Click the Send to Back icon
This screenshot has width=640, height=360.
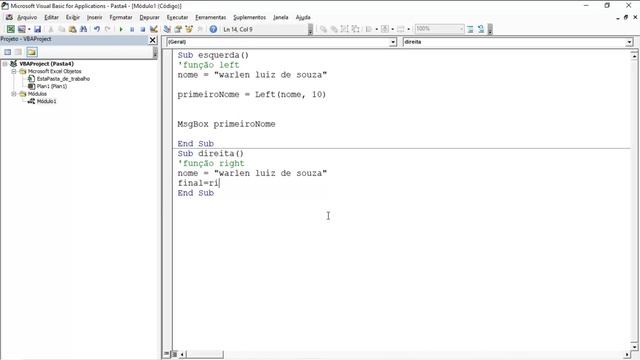(x=334, y=29)
